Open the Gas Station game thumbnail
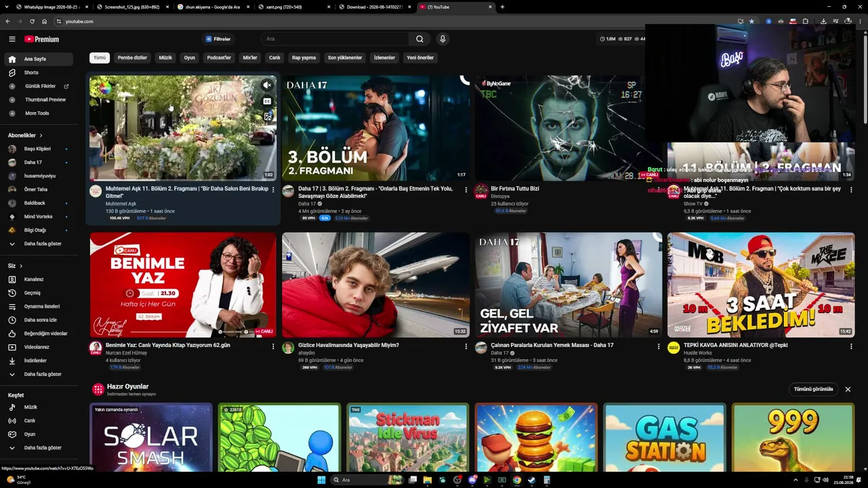Viewport: 868px width, 488px height. click(x=665, y=437)
